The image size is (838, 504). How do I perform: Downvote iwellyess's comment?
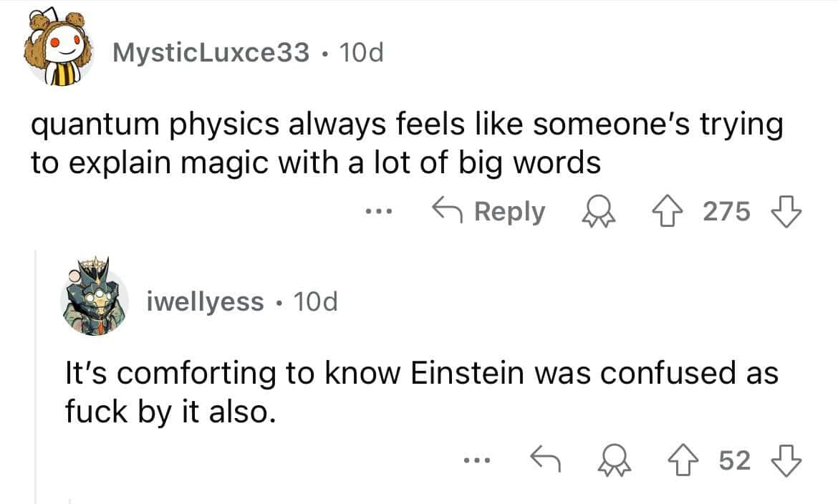point(786,461)
